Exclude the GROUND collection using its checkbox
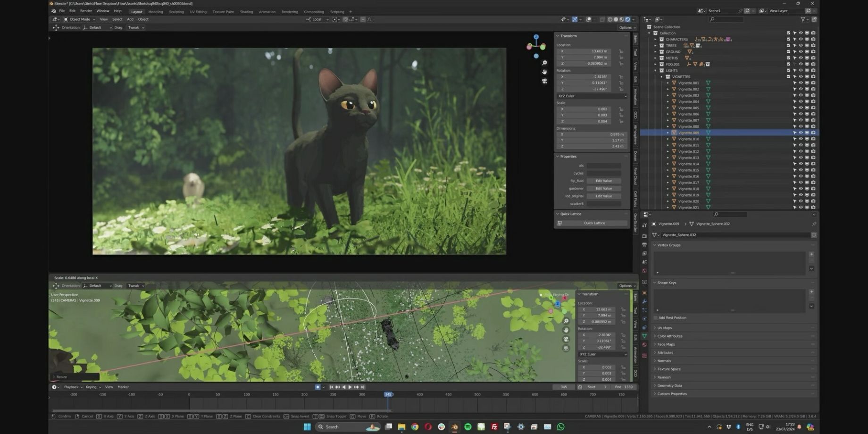The height and width of the screenshot is (434, 868). pos(788,51)
